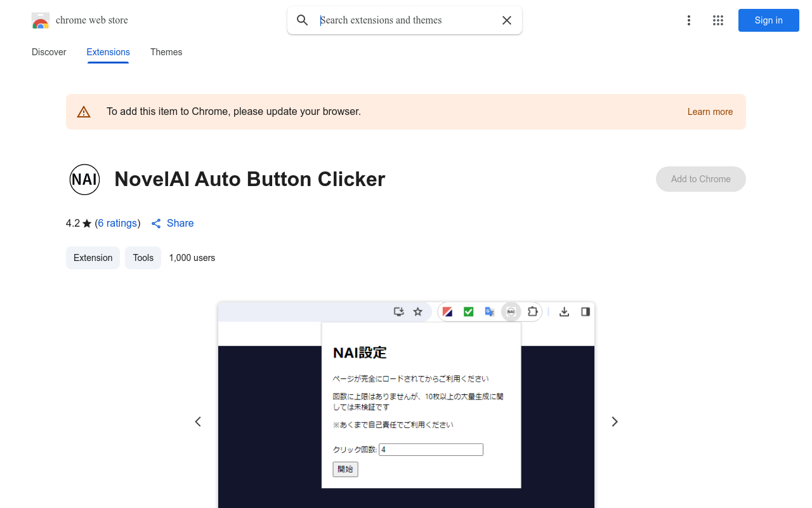Click the search magnifier icon
812x508 pixels.
(303, 20)
